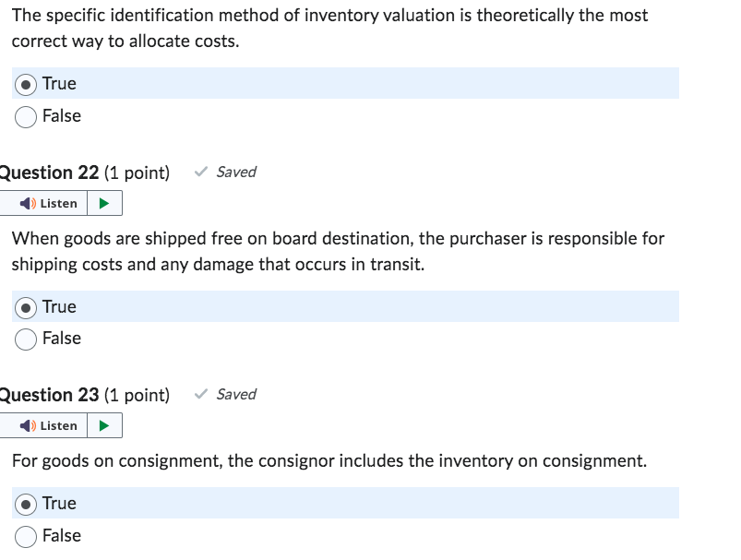
Task: Select True for the inventory valuation question
Action: 24,83
